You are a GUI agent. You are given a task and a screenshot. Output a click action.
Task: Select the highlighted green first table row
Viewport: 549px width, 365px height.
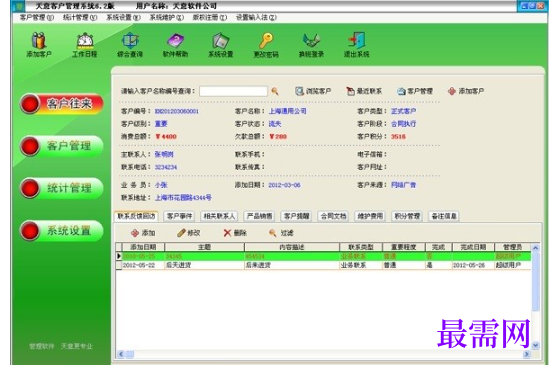(x=324, y=256)
